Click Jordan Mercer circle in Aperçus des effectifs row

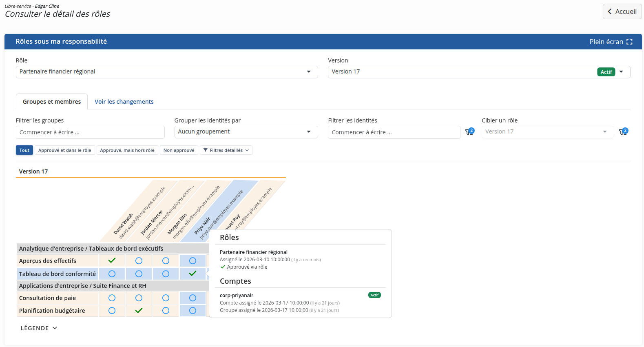coord(139,261)
